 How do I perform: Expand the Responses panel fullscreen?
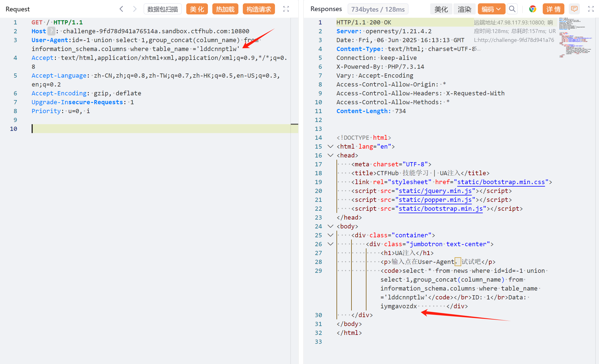tap(591, 9)
